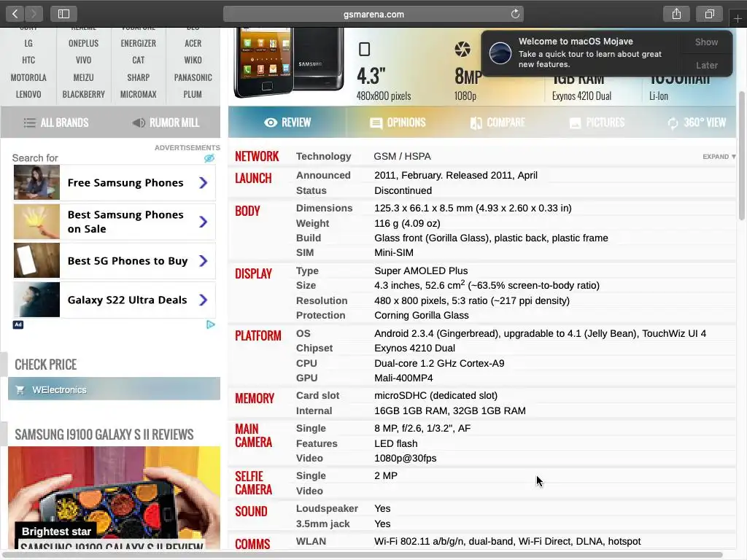Click the Pictures image icon
Image resolution: width=747 pixels, height=560 pixels.
575,123
